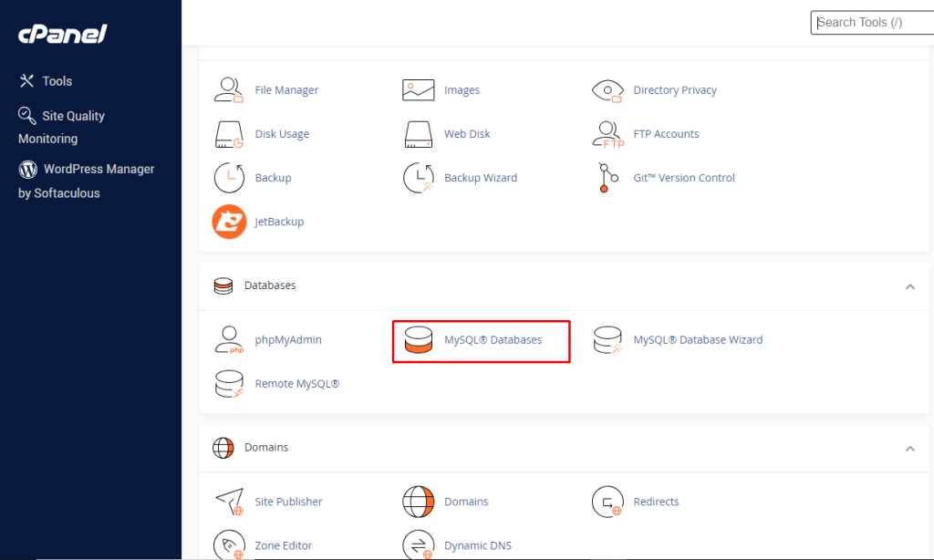Screen dimensions: 934x560
Task: Visit the Redirects page
Action: point(654,501)
